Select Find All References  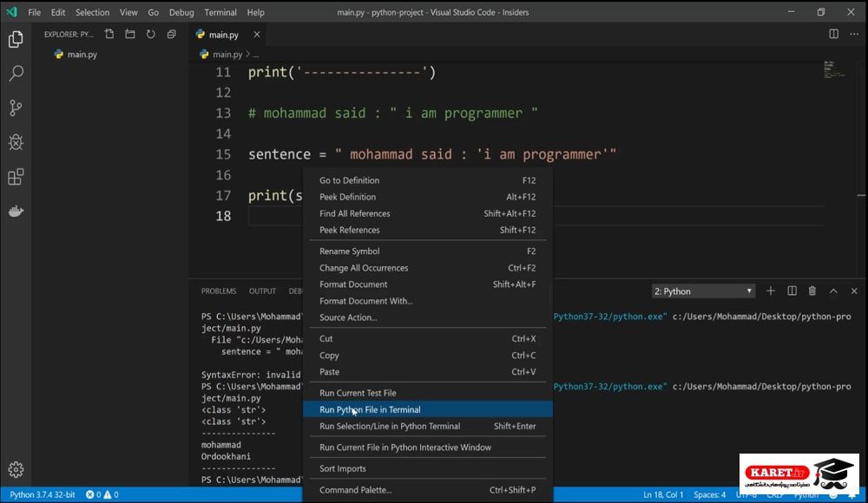pyautogui.click(x=427, y=213)
